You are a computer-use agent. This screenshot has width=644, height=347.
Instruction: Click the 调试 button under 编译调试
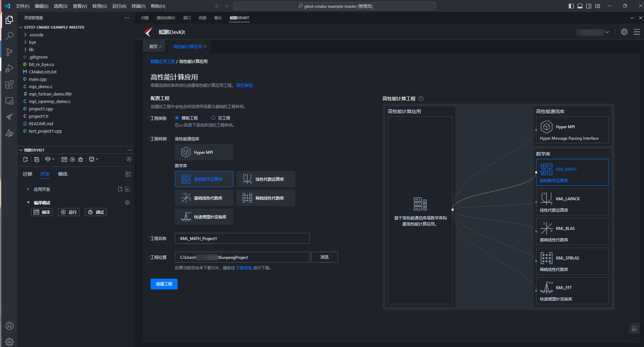click(x=96, y=212)
